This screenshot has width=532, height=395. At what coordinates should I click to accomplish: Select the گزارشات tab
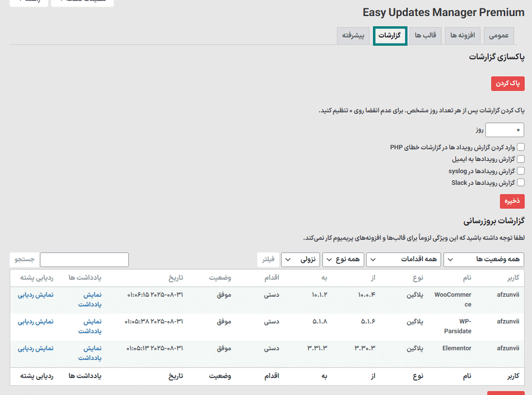(x=390, y=35)
